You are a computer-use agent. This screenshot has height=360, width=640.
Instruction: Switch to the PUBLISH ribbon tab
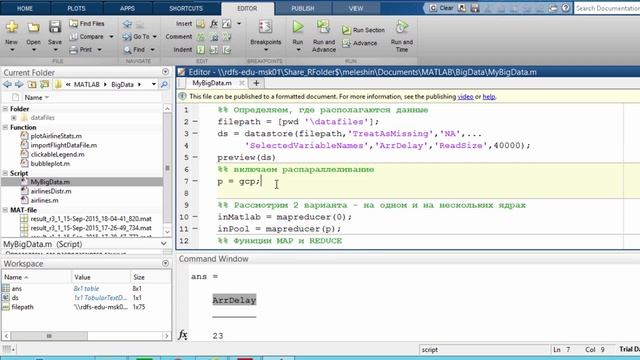303,8
